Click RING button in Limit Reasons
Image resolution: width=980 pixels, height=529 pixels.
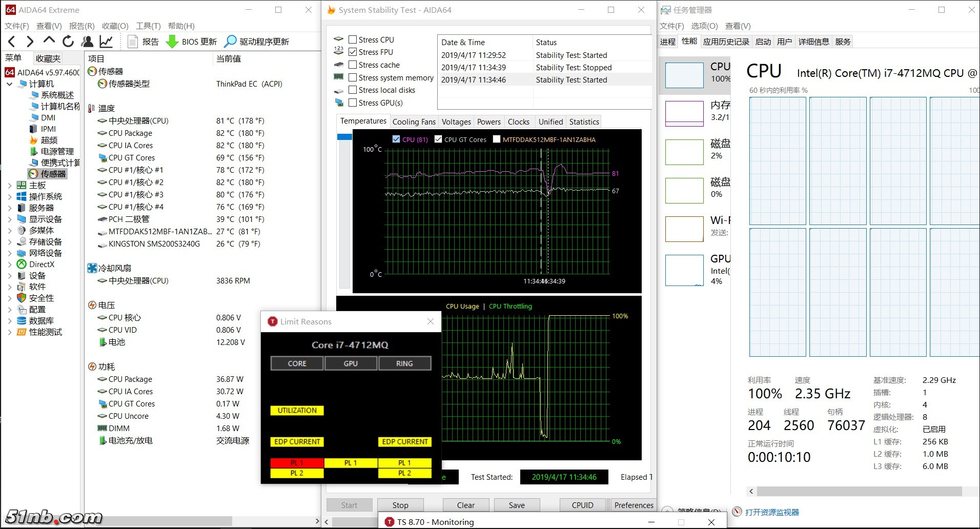click(404, 363)
